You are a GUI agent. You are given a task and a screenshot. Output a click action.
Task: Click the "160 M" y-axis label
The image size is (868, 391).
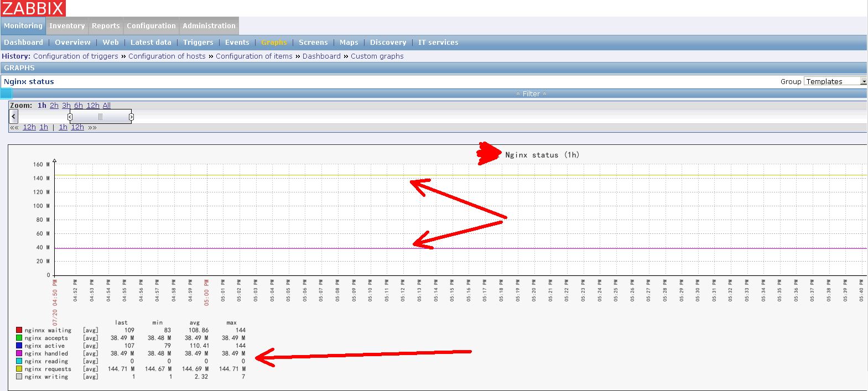coord(41,164)
